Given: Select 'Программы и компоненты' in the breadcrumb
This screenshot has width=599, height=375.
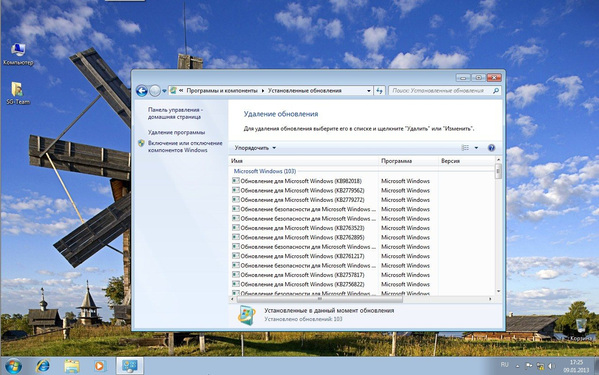Looking at the screenshot, I should (222, 91).
